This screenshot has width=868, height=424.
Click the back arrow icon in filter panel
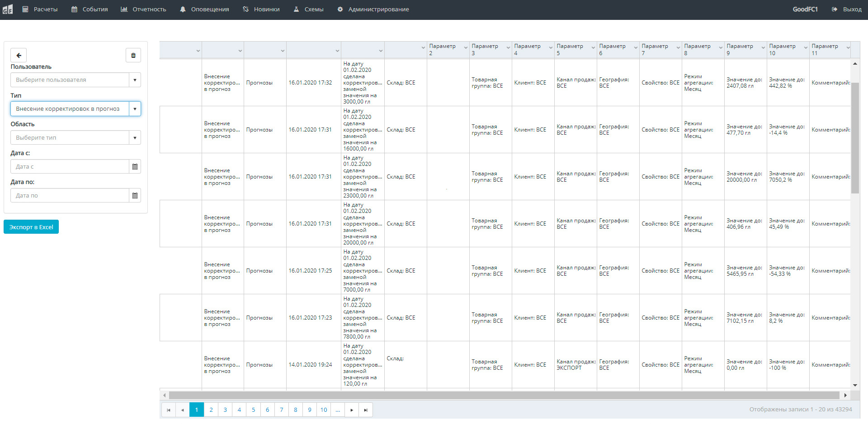(19, 55)
